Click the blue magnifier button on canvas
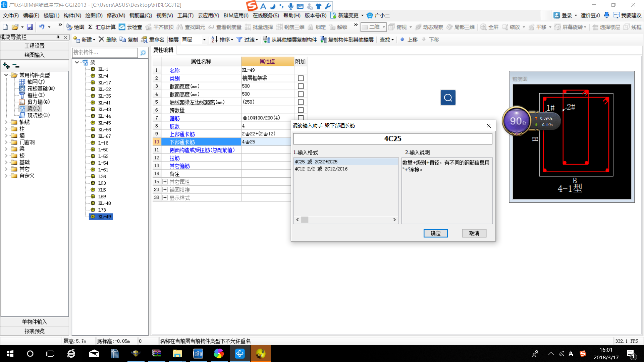The width and height of the screenshot is (644, 362). (448, 98)
